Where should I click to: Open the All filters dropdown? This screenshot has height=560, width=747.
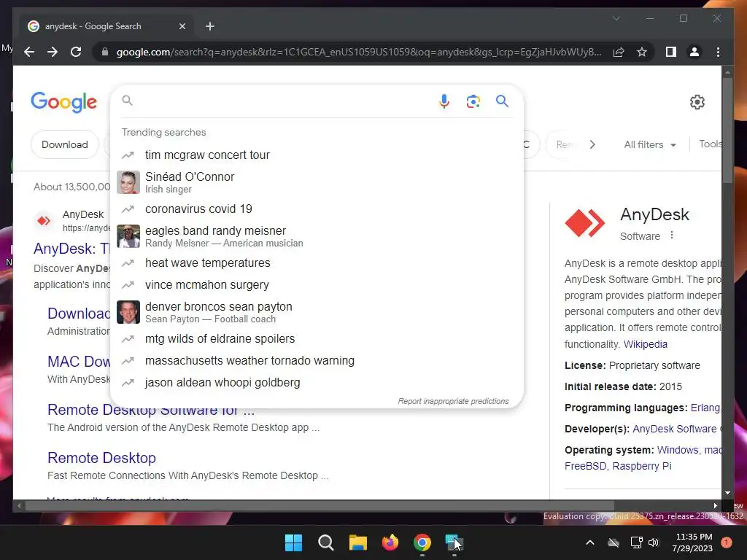[650, 144]
